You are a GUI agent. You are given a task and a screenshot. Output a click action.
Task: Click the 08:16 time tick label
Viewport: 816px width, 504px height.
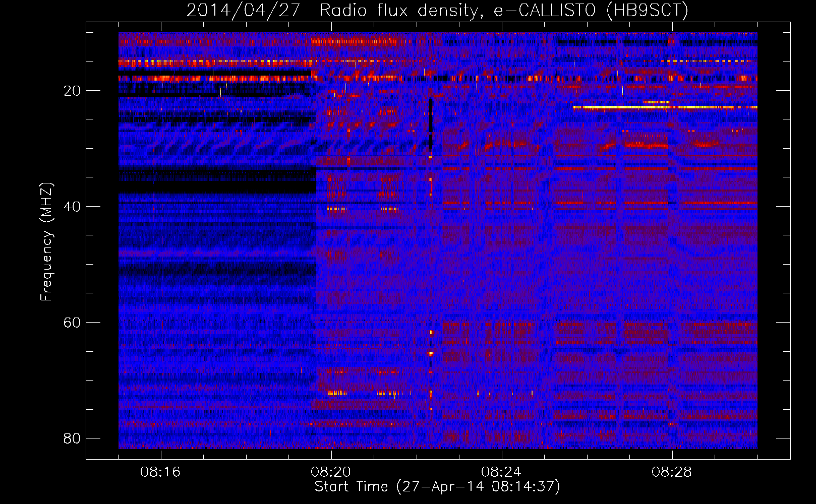[x=160, y=472]
